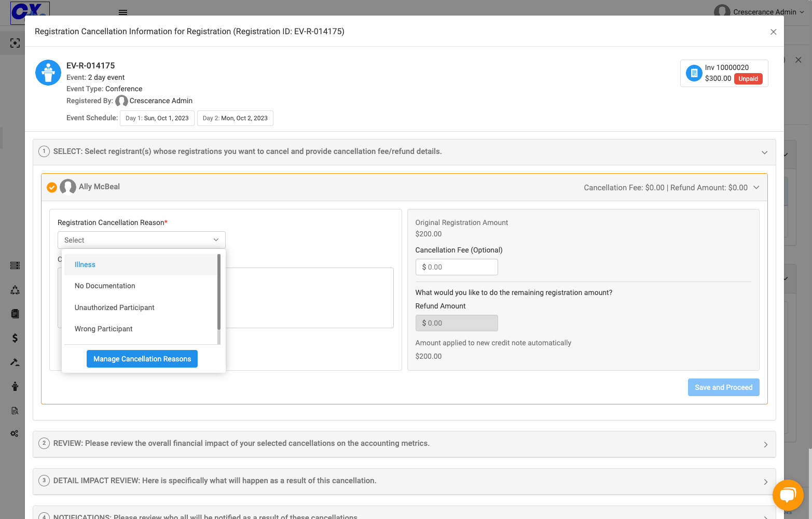Open the recycle icon in left sidebar
812x519 pixels.
click(x=15, y=290)
